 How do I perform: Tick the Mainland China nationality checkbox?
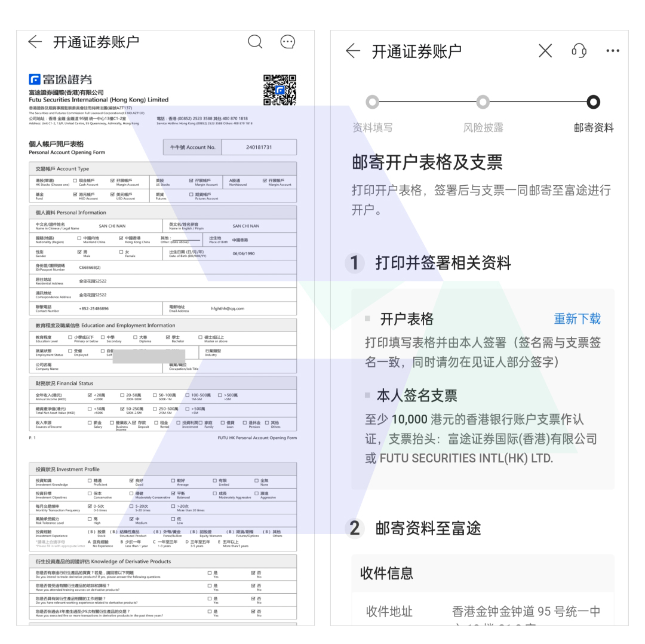point(79,238)
